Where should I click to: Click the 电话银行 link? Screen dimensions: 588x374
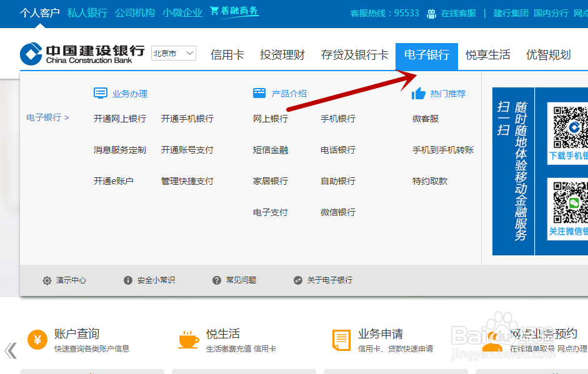click(x=338, y=150)
